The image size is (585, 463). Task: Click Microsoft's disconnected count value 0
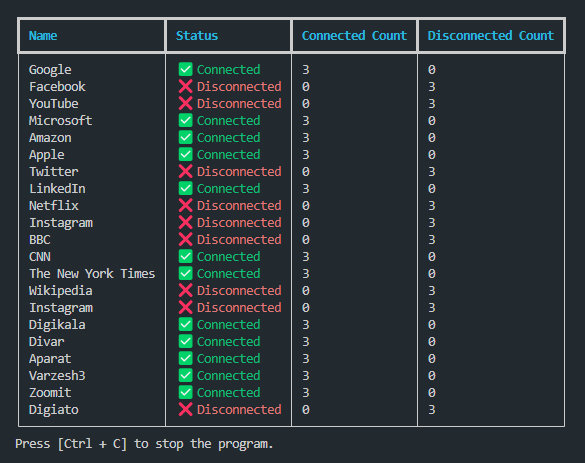pyautogui.click(x=432, y=121)
